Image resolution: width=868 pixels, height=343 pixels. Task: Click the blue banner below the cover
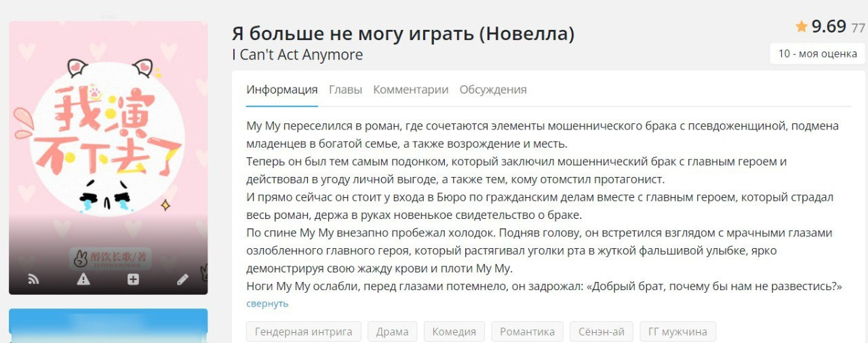pos(108,327)
